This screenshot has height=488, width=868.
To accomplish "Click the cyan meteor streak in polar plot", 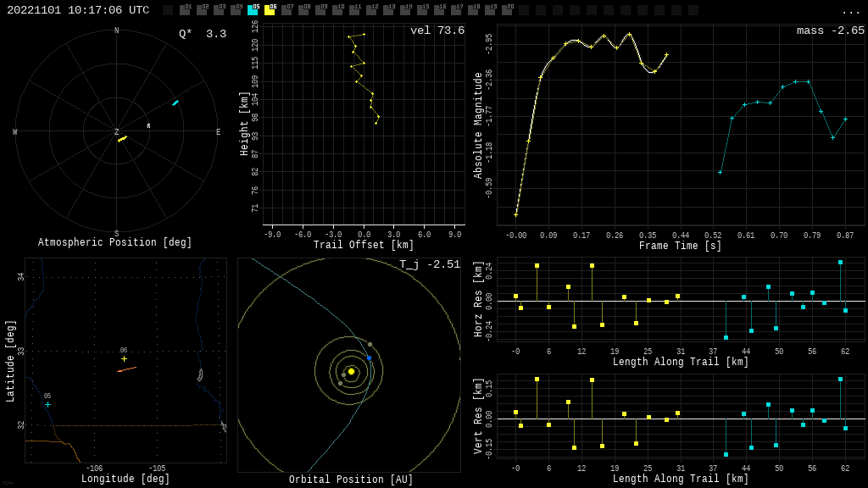I will (x=175, y=103).
